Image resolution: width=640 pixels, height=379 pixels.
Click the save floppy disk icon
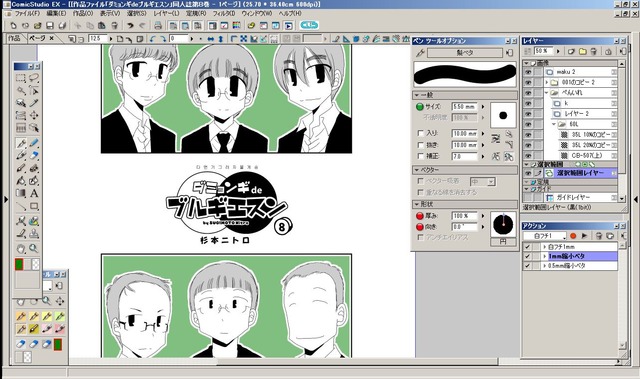[x=50, y=26]
